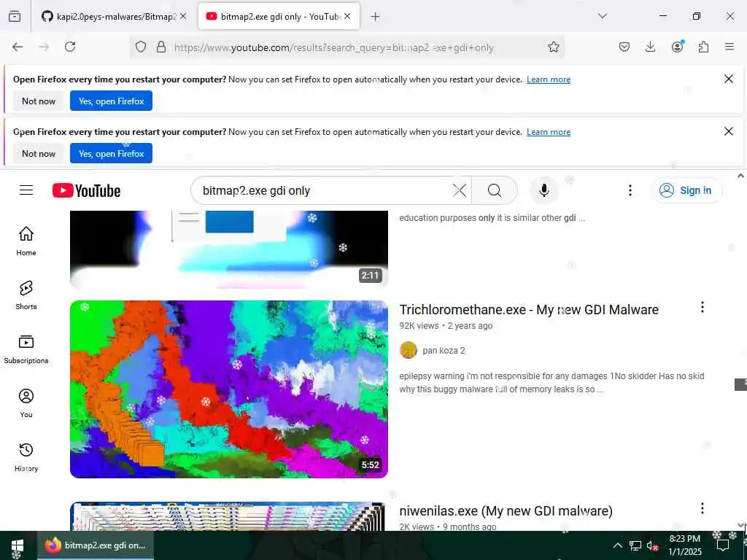This screenshot has height=560, width=747.
Task: Open the niwenilas.exe video thumbnail
Action: (228, 516)
